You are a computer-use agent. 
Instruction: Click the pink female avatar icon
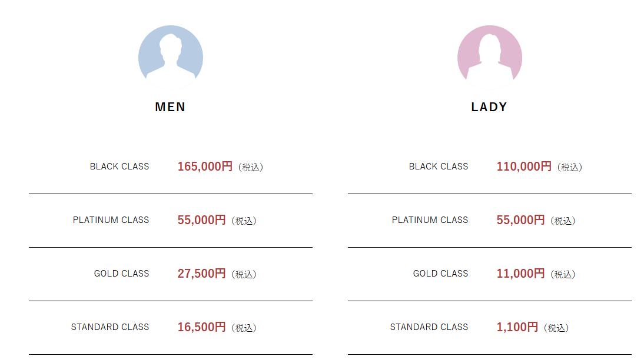point(489,58)
